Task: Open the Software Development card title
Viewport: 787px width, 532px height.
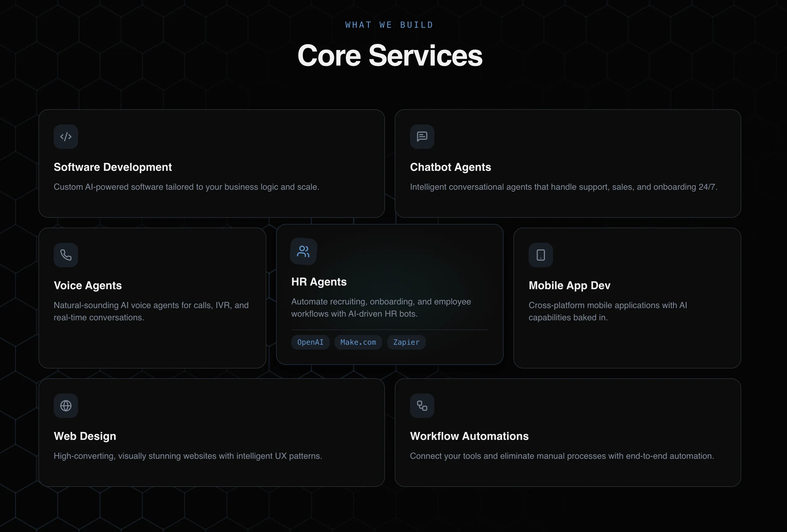Action: click(x=113, y=167)
